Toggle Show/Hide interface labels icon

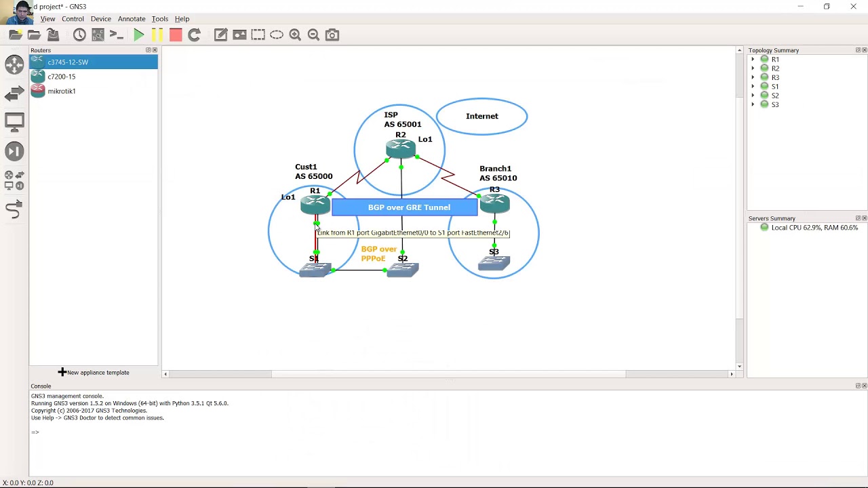pyautogui.click(x=98, y=35)
